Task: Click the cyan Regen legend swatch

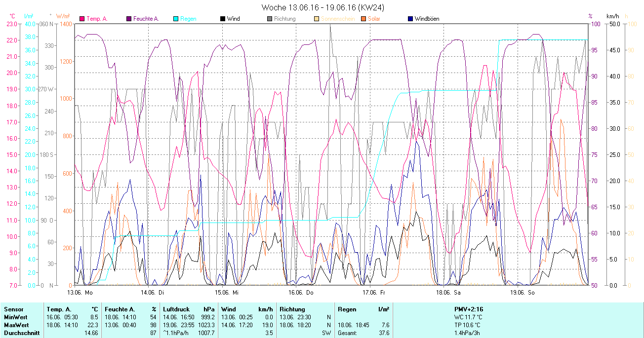Action: 176,19
